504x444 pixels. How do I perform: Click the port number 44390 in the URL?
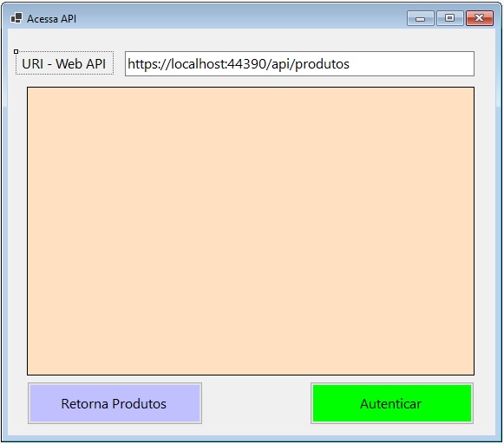pyautogui.click(x=246, y=63)
